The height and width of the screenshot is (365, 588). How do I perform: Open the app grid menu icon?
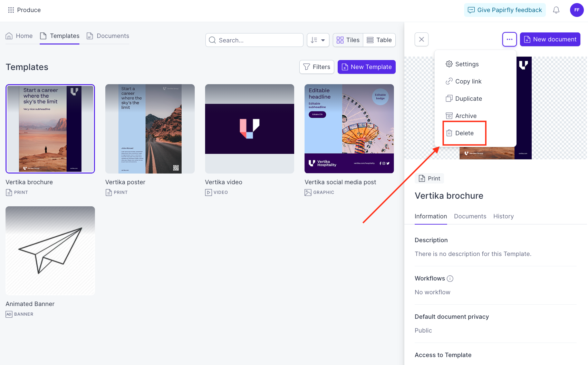pos(11,10)
